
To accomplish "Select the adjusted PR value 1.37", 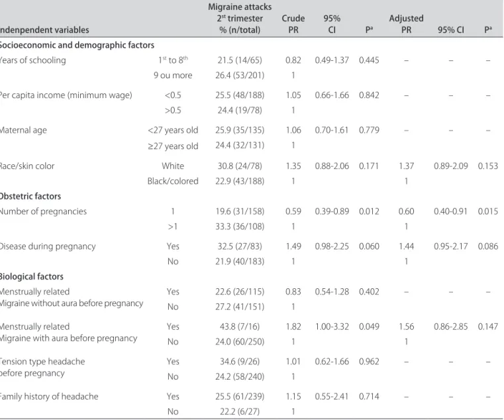I will pyautogui.click(x=406, y=166).
